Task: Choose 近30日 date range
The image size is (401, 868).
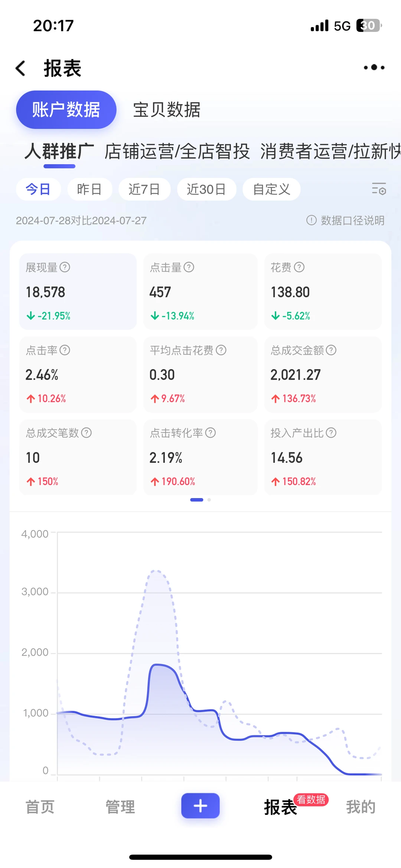Action: [x=206, y=189]
